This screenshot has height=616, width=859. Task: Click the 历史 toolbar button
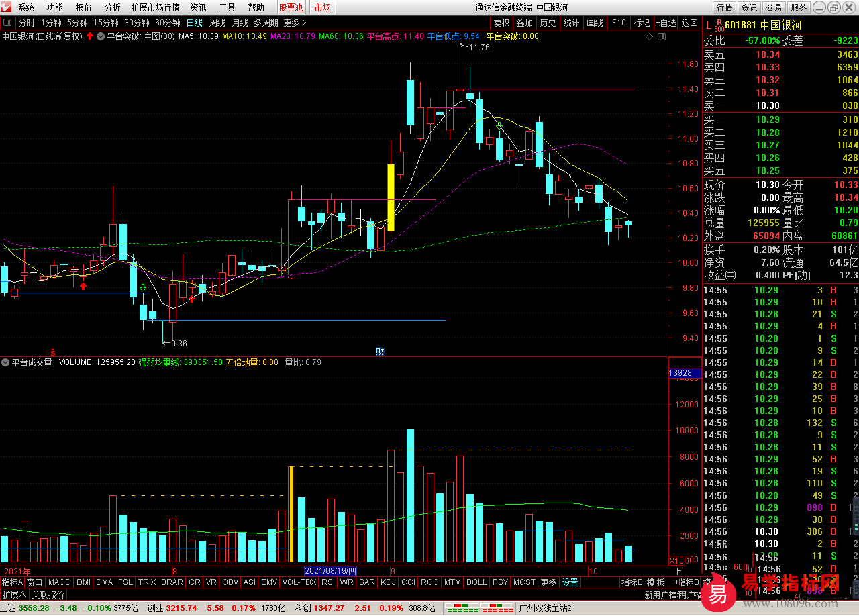(x=548, y=23)
